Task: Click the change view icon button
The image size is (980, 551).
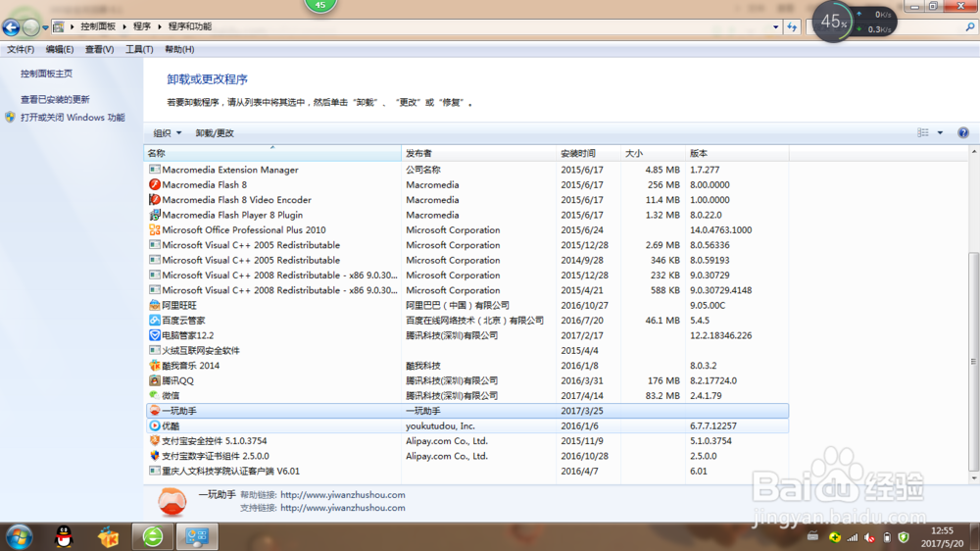Action: 923,132
